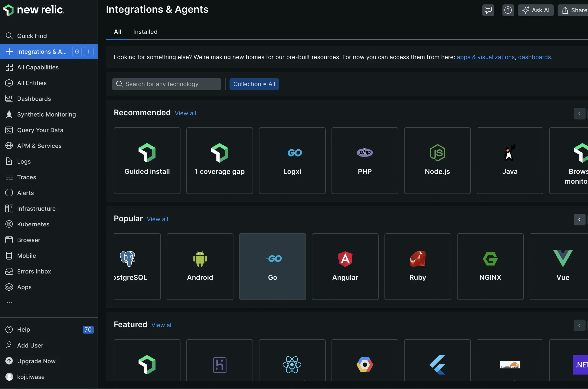Open the Flutter icon card in Featured

[437, 360]
